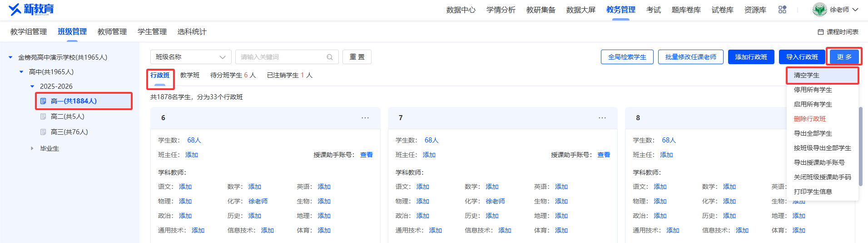Open the 学生管理 navigation tab
The width and height of the screenshot is (868, 243).
tap(152, 31)
